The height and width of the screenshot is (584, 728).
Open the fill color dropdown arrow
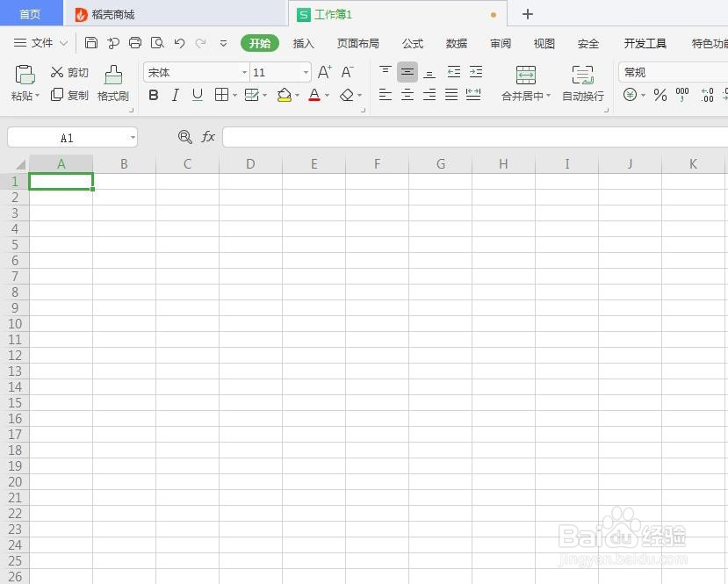pos(296,95)
